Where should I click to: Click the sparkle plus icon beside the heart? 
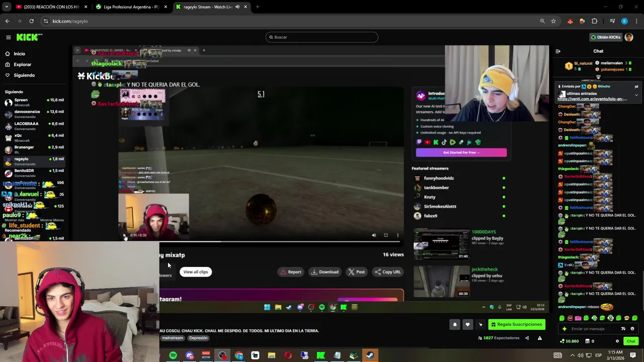(x=480, y=324)
